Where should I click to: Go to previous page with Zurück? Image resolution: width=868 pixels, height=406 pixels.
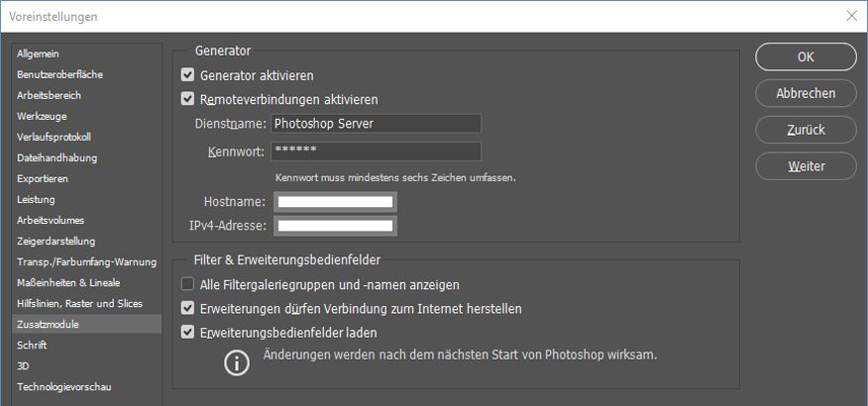point(806,130)
